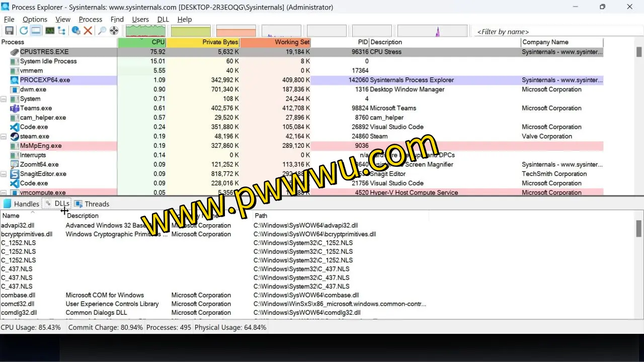This screenshot has width=644, height=362.
Task: Click the CPU usage history graph
Action: coord(145,31)
